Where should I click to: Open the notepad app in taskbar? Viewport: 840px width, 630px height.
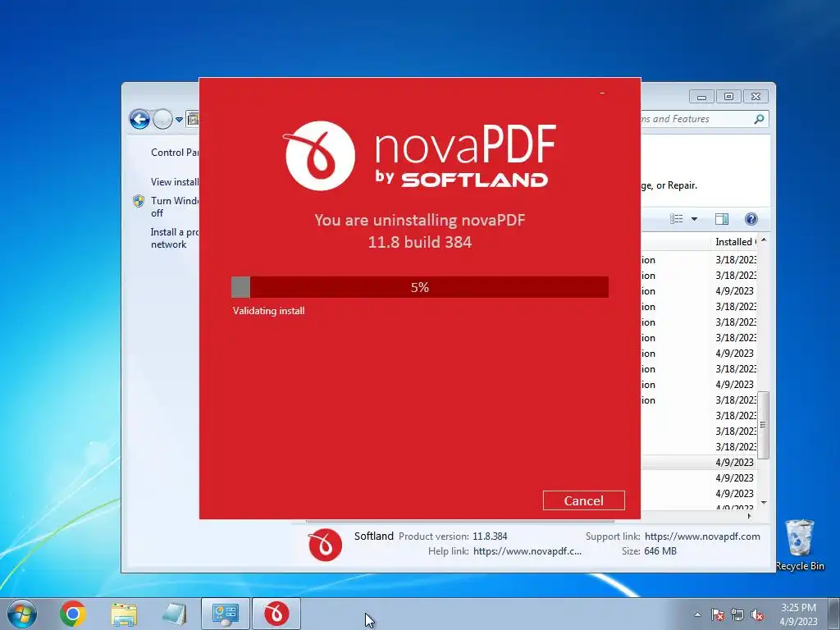(174, 614)
